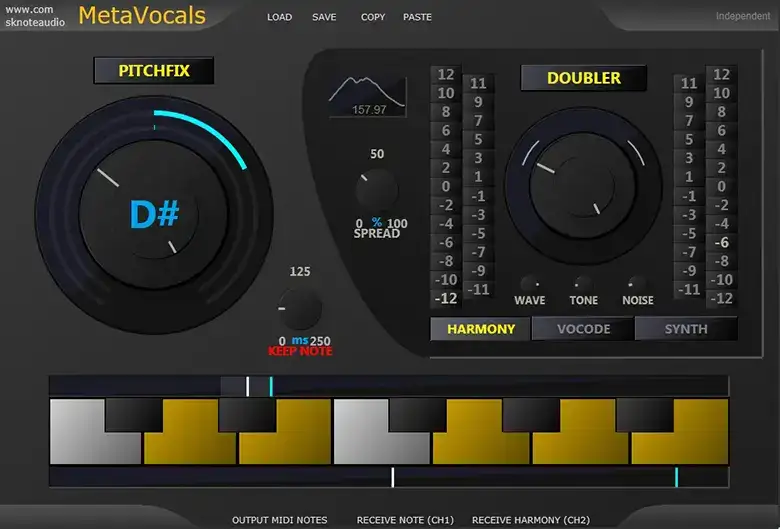Click the LOAD preset option
780x529 pixels.
(x=279, y=17)
